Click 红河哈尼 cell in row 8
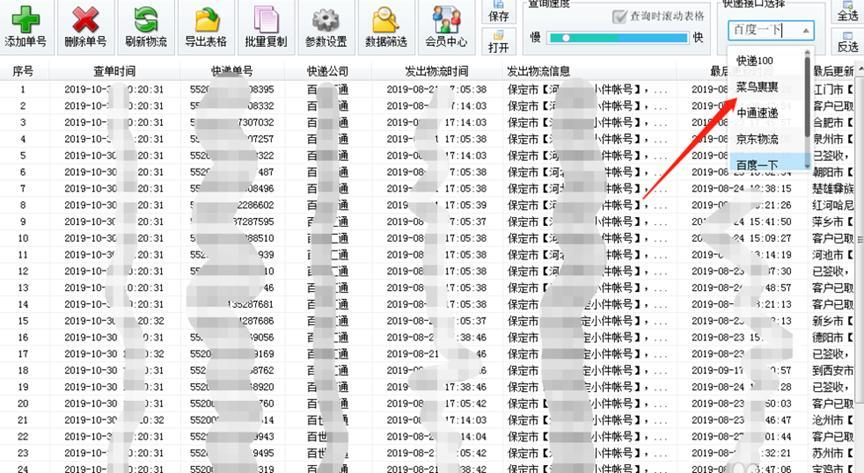Viewport: 864px width, 473px height. tap(833, 205)
